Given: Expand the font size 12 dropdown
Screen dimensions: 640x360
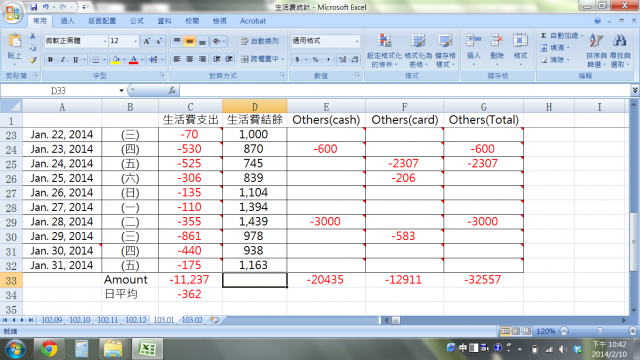Looking at the screenshot, I should pos(135,41).
